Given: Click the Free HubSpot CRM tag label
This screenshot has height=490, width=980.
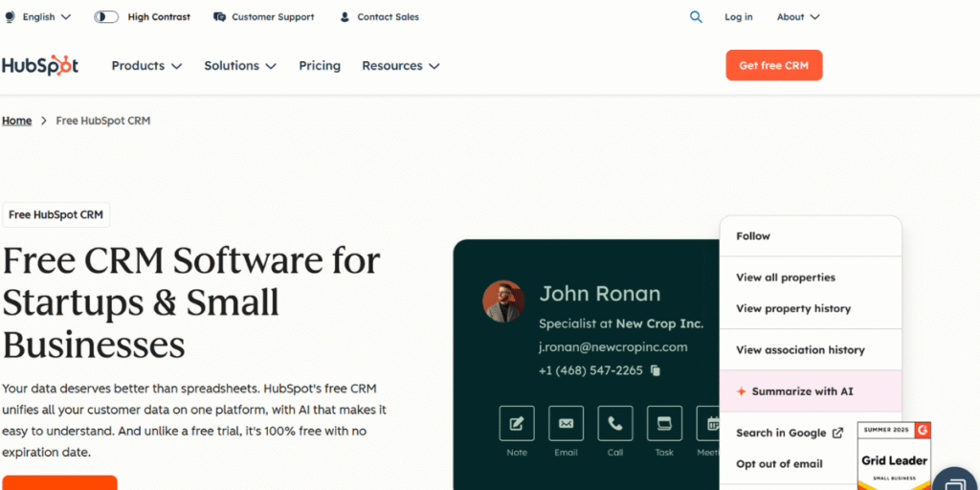Looking at the screenshot, I should click(x=56, y=215).
